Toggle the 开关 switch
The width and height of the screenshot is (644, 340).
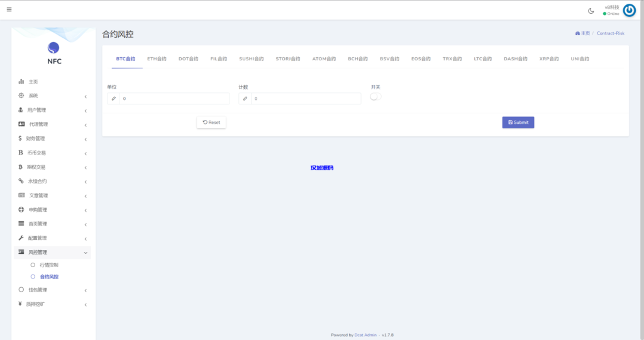pos(375,97)
